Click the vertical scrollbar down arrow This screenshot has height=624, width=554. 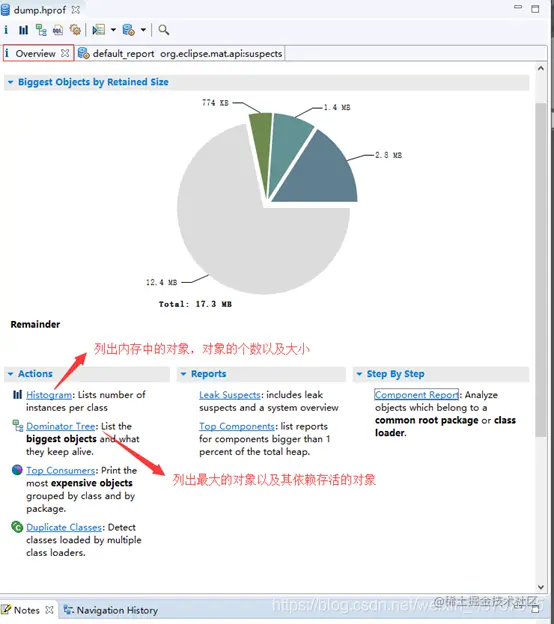(540, 587)
